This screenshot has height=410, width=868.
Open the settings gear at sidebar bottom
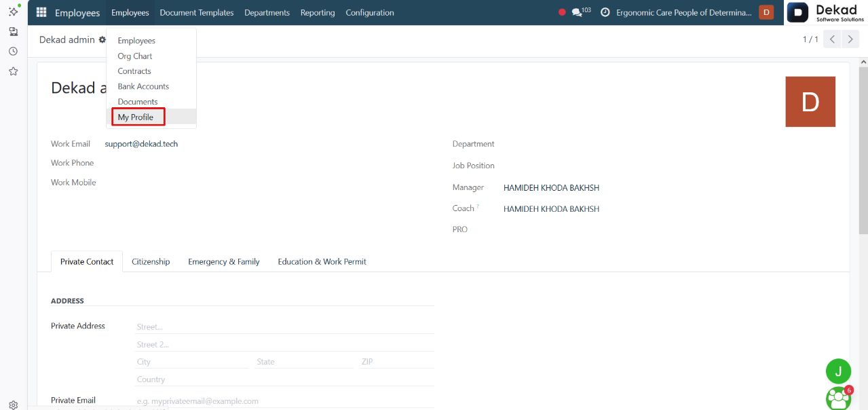(x=13, y=405)
